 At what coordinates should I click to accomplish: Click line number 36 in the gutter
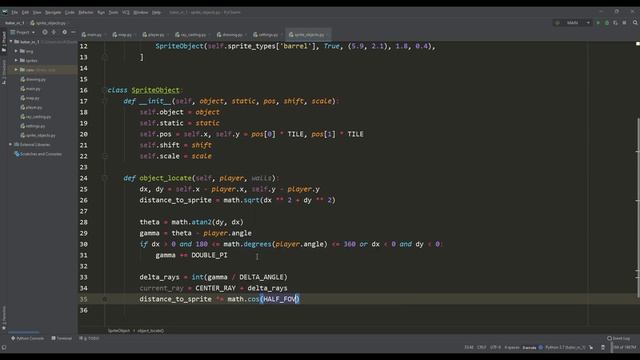[84, 310]
